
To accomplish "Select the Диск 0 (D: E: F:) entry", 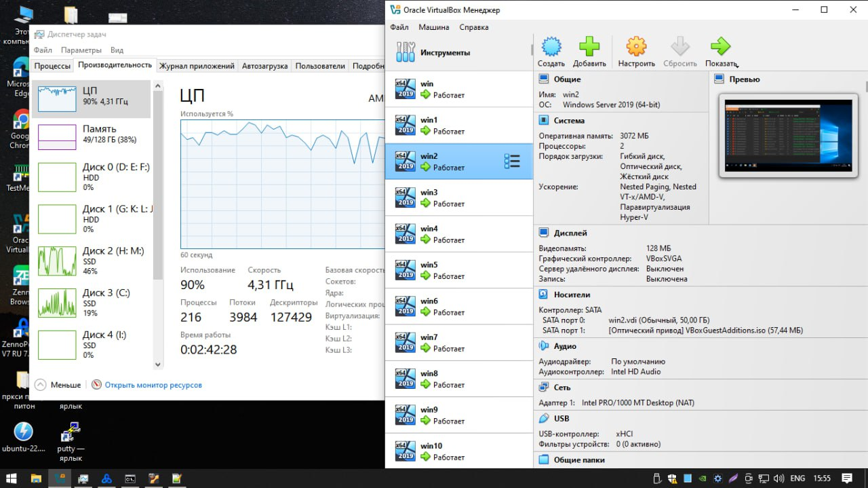I will [x=92, y=176].
